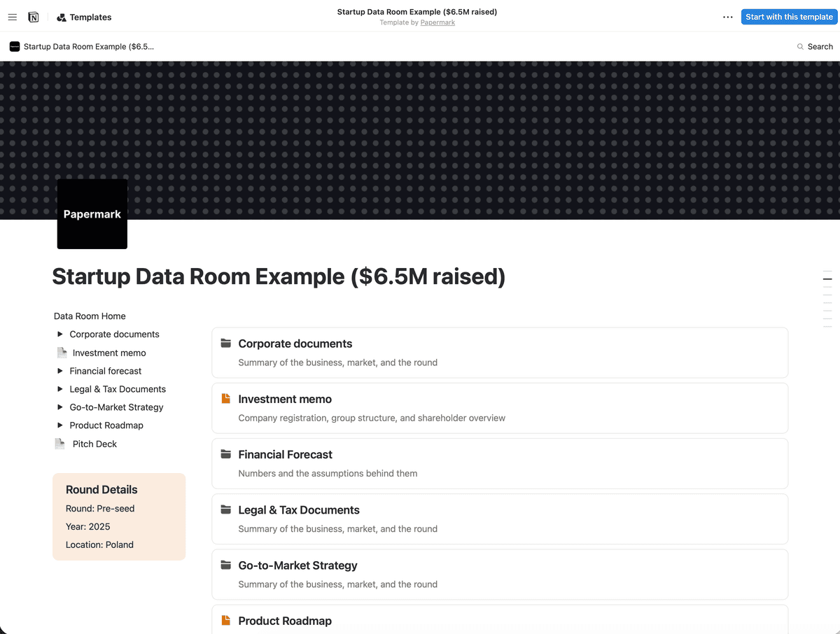Click the Round: Pre-seed text
840x634 pixels.
point(100,509)
